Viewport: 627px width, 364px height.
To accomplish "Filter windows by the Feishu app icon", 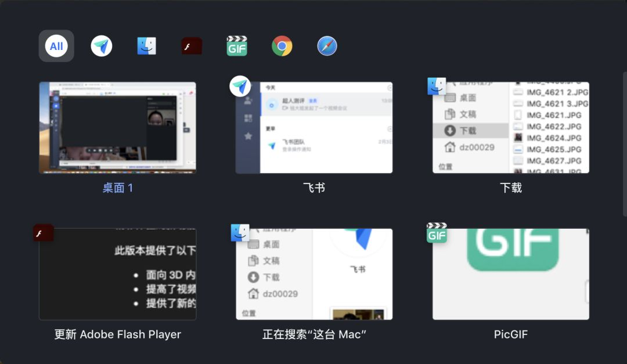I will (x=101, y=45).
